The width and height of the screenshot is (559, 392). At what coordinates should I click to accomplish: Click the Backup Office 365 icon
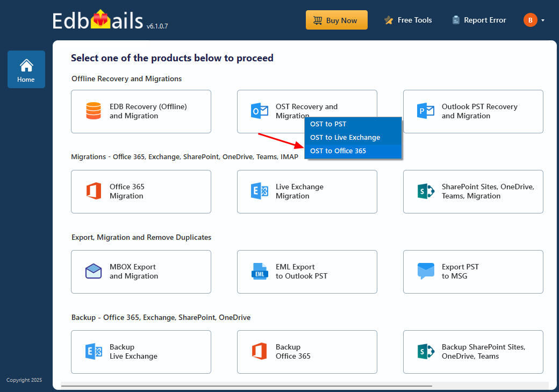pos(259,351)
